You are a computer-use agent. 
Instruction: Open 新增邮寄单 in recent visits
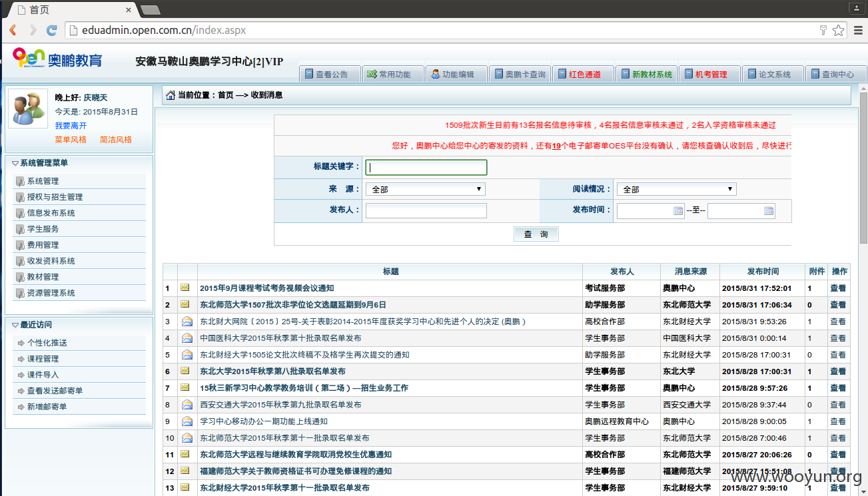pos(47,407)
